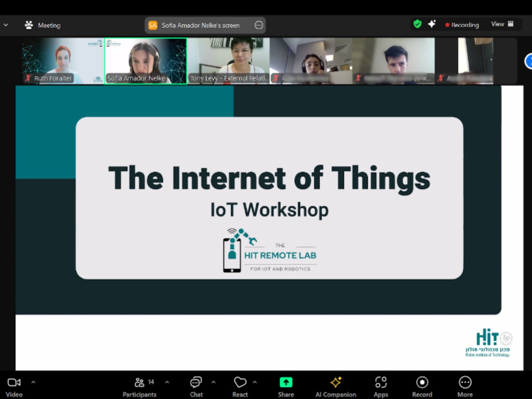Screen dimensions: 532x399
Task: Click the HIT Remote Lab logo on slide
Action: pyautogui.click(x=270, y=250)
